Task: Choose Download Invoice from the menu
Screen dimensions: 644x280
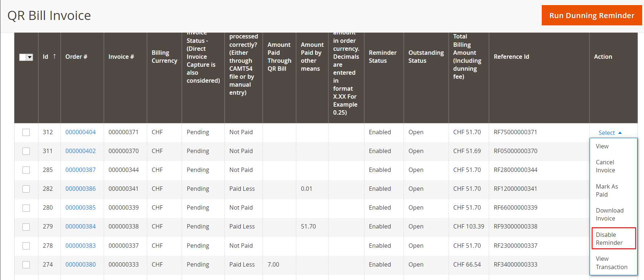Action: [609, 214]
